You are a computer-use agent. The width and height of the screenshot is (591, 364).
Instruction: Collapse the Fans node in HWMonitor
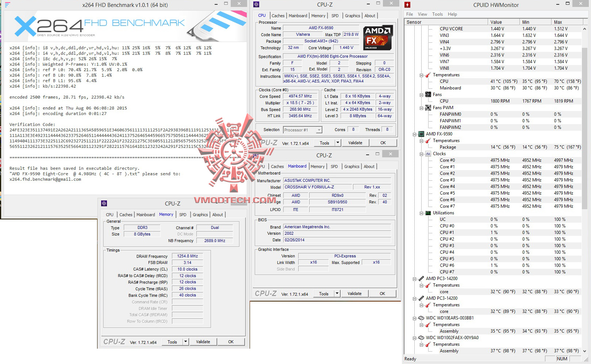(x=422, y=95)
